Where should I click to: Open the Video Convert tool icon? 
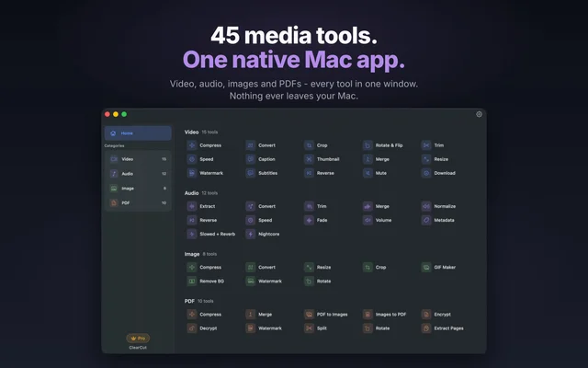(x=251, y=145)
